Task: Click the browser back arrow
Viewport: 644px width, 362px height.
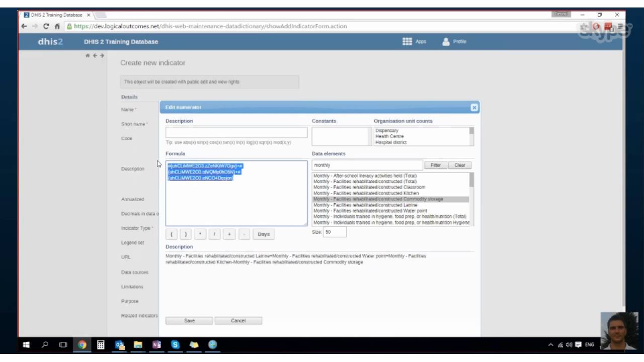Action: [24, 26]
